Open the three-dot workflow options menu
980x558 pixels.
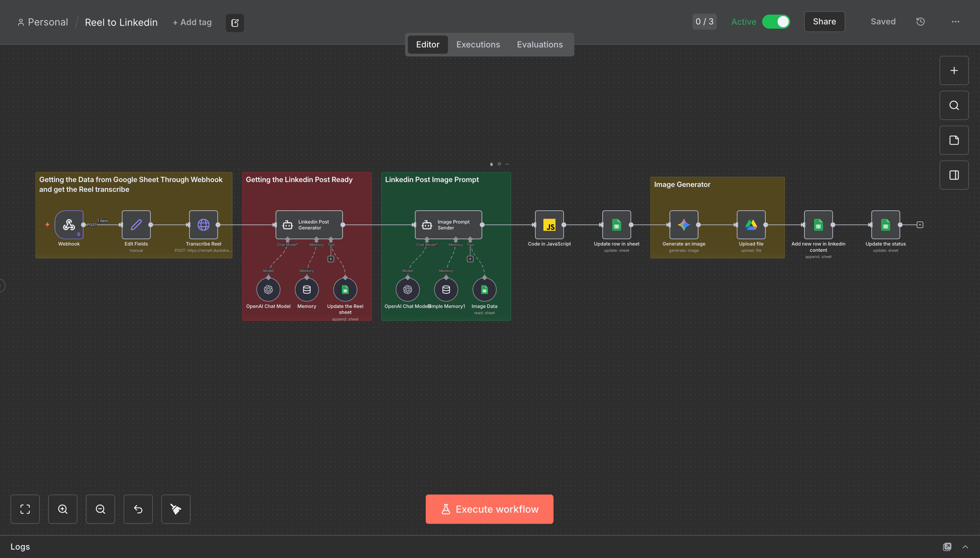[955, 22]
